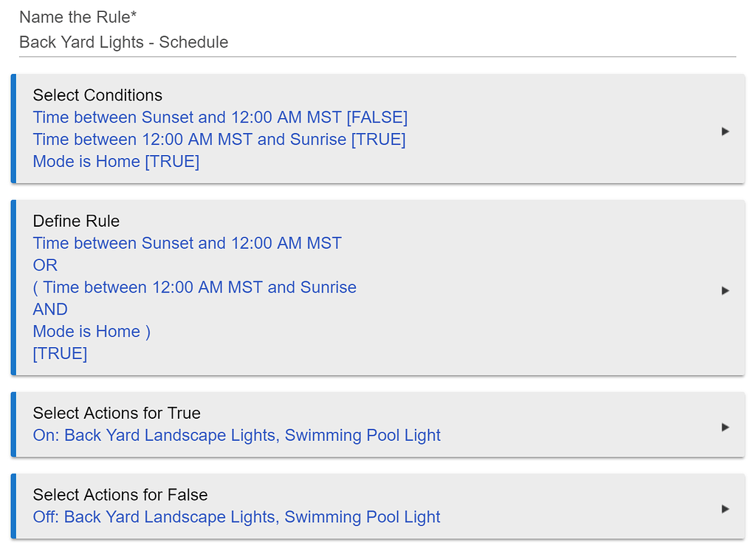This screenshot has width=756, height=548.
Task: Click the Select Conditions header
Action: (x=97, y=95)
